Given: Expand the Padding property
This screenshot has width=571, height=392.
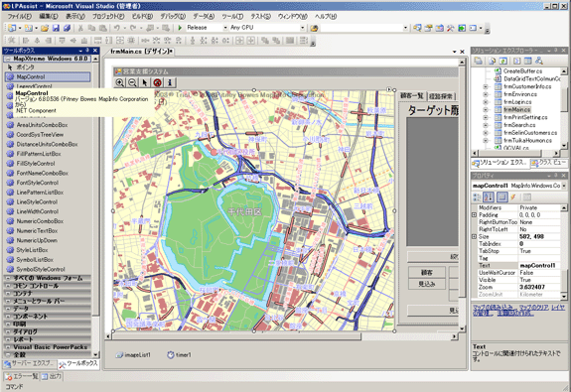Looking at the screenshot, I should (474, 215).
